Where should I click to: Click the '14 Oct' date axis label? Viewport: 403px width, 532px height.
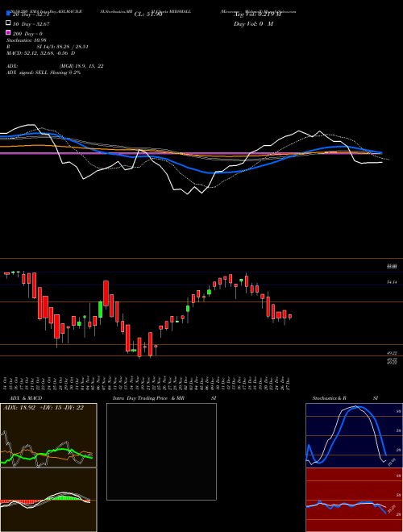(6, 383)
